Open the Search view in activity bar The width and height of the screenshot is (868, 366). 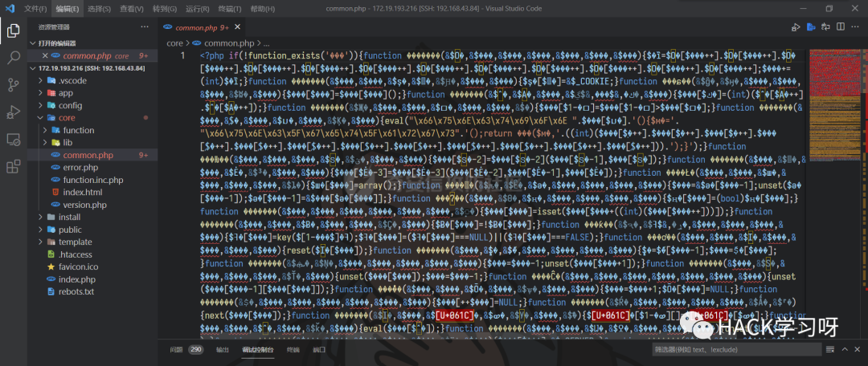[13, 58]
